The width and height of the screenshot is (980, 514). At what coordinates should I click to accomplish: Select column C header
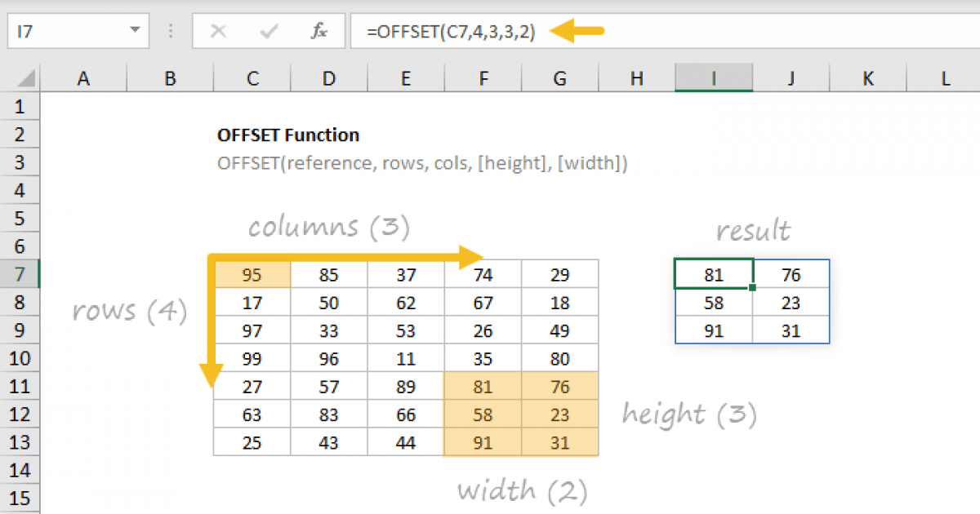click(252, 78)
